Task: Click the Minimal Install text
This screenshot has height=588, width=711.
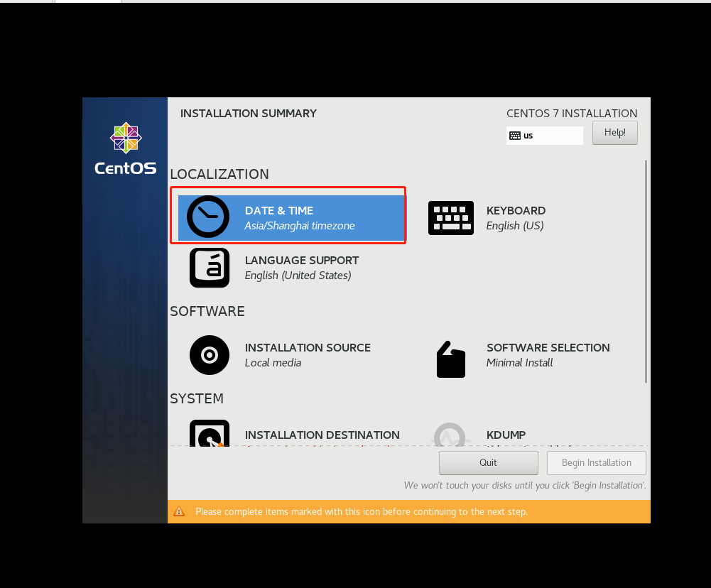Action: pyautogui.click(x=520, y=363)
